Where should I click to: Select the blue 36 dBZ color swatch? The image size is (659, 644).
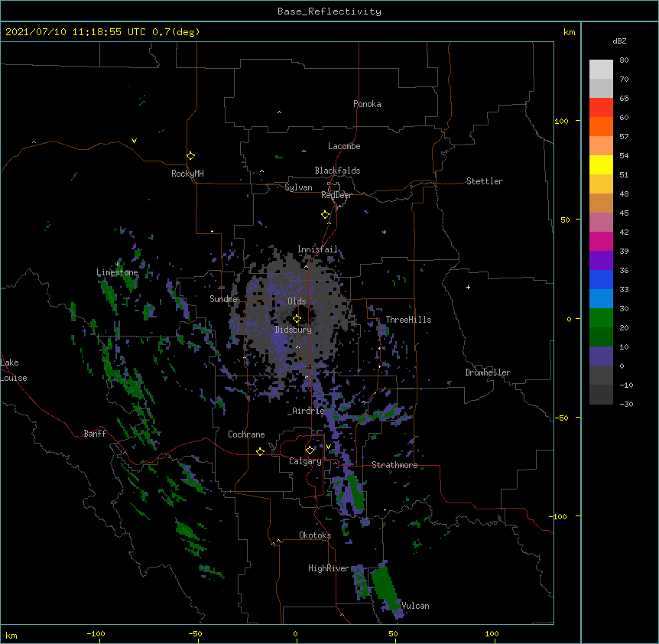[601, 279]
